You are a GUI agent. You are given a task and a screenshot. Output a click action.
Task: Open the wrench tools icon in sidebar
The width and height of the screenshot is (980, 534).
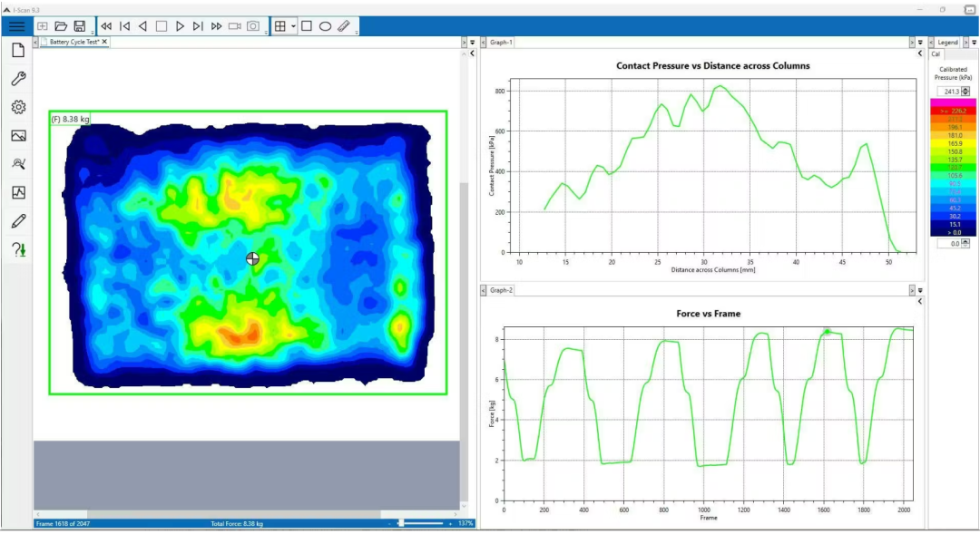tap(19, 79)
